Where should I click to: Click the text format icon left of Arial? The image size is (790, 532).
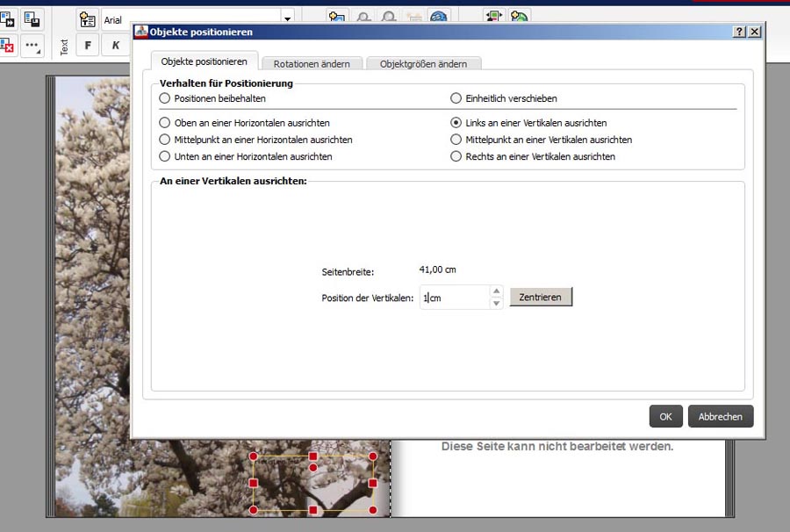point(87,19)
